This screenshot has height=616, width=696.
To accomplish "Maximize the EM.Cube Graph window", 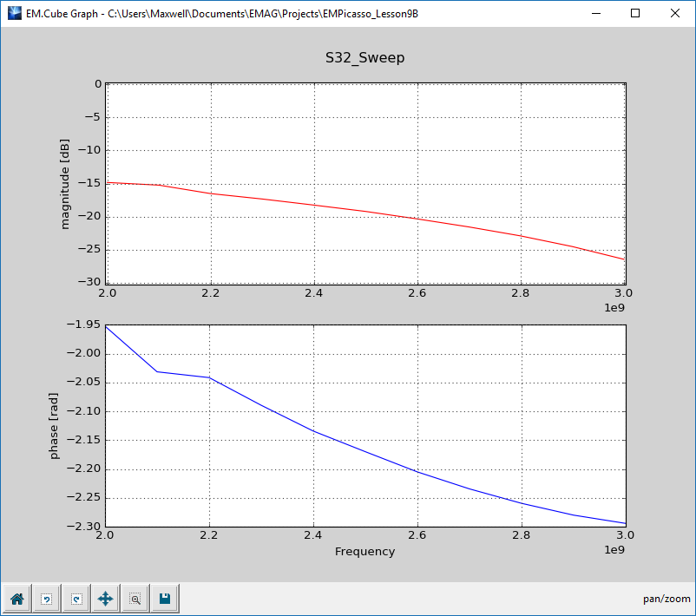I will [635, 13].
